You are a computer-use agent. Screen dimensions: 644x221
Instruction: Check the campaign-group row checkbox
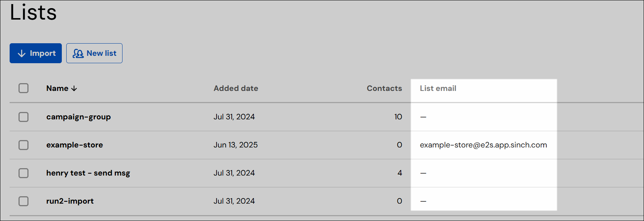[24, 117]
